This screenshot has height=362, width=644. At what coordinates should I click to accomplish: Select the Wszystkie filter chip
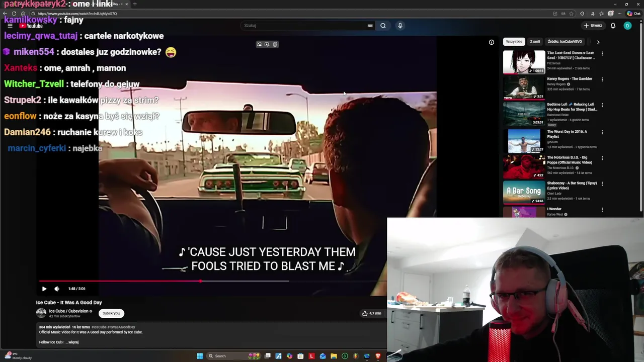coord(514,42)
